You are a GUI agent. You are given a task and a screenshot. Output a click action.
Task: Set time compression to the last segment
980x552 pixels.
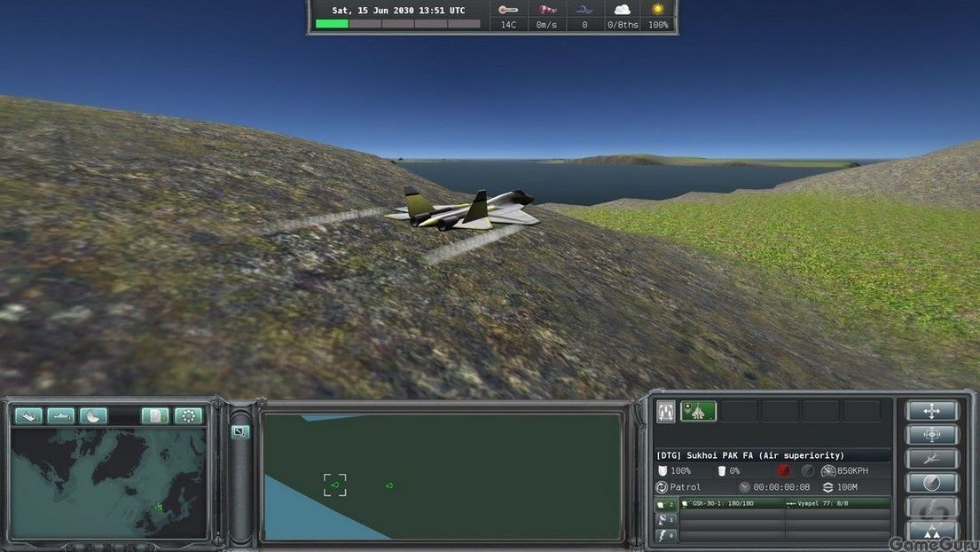click(464, 24)
